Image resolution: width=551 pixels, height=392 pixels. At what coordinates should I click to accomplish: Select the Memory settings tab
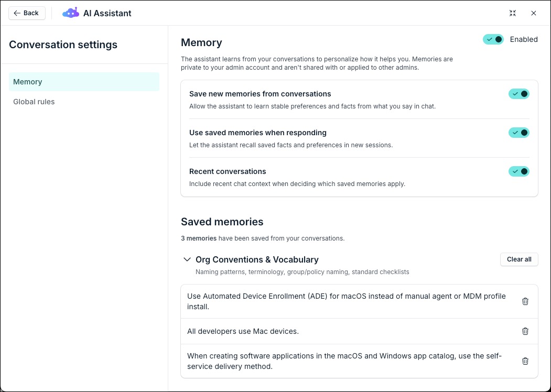pyautogui.click(x=84, y=82)
